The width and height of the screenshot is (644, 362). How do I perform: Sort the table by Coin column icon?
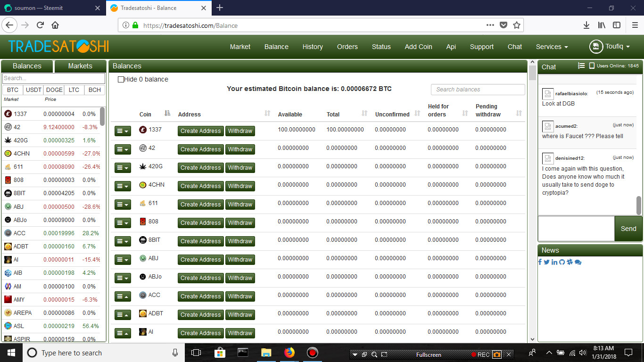coord(167,113)
